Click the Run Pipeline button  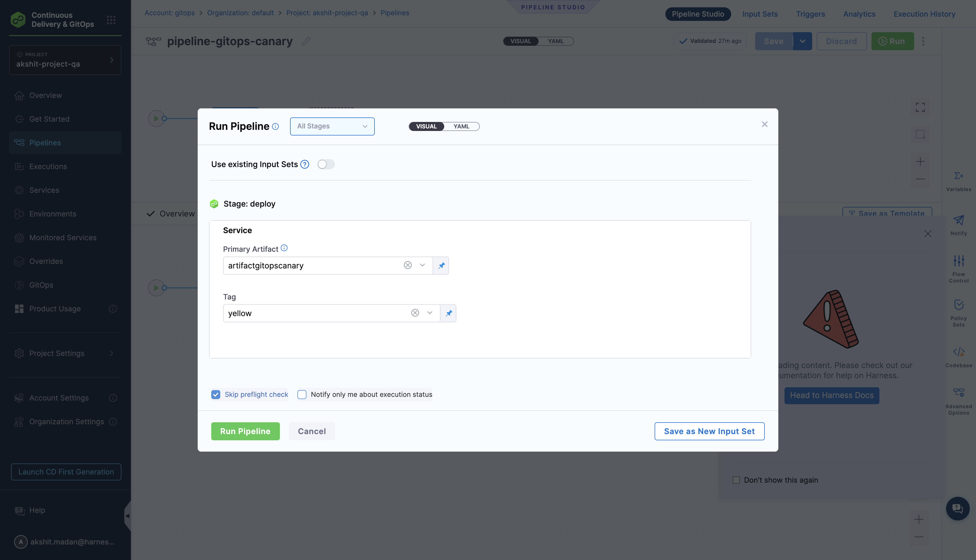(x=245, y=431)
